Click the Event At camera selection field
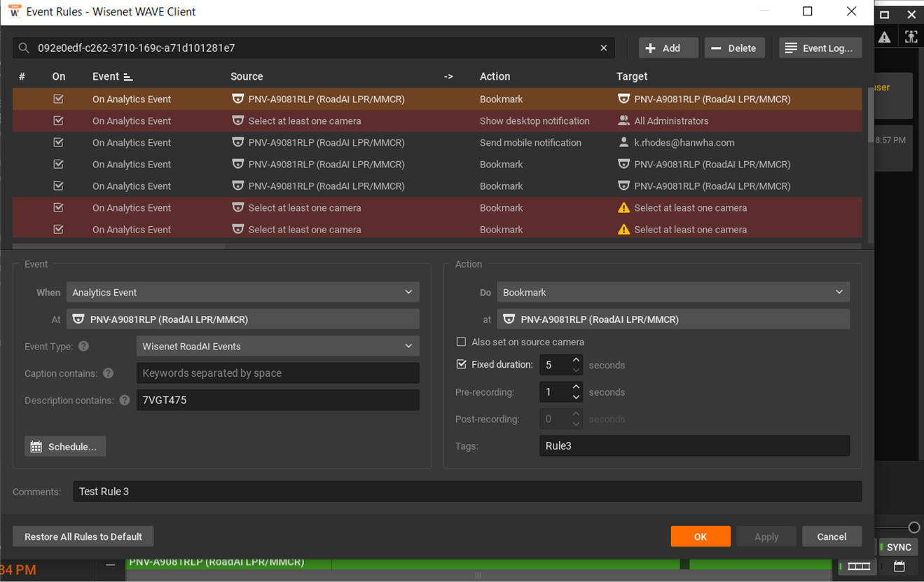Screen dimensions: 924x582 [x=242, y=319]
